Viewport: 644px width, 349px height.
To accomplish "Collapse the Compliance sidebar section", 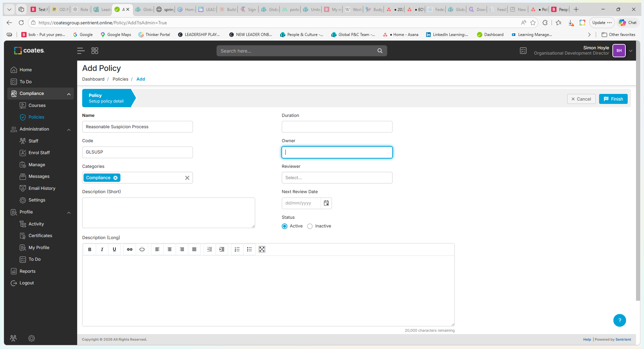I will coord(69,94).
